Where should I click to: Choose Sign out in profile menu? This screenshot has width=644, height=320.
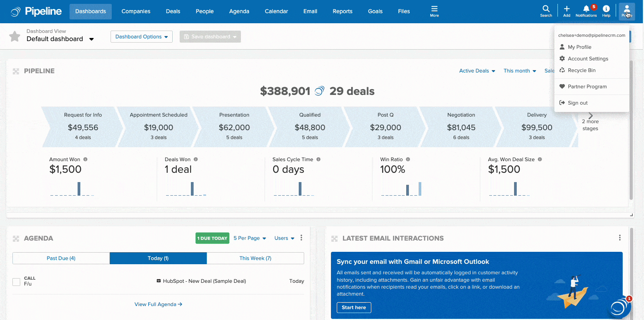tap(577, 103)
